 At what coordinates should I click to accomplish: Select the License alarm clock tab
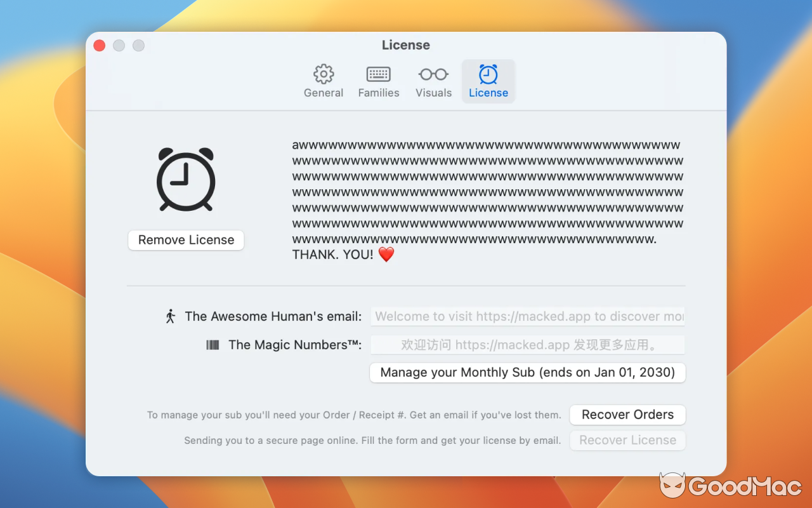488,81
